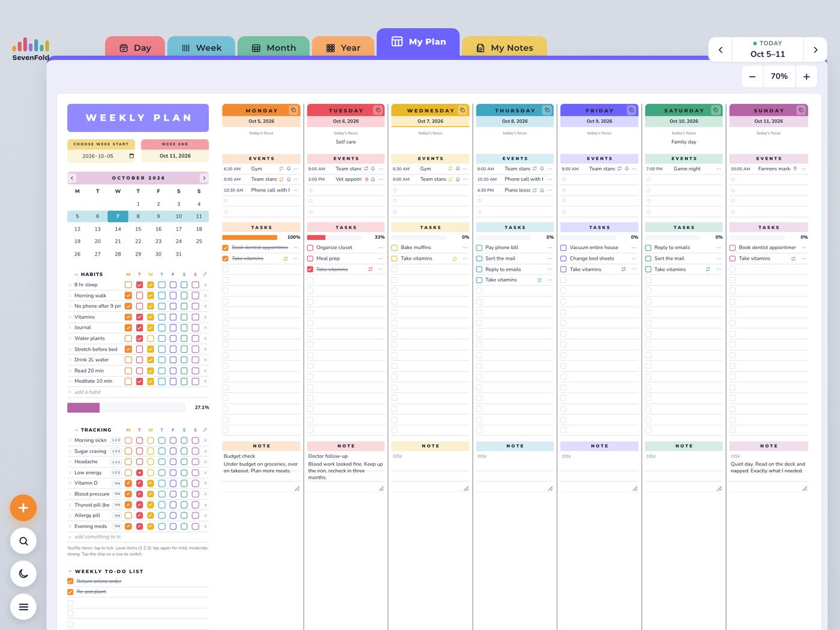Screen dimensions: 840x630
Task: Edit tracking using the pencil icon
Action: 205,430
